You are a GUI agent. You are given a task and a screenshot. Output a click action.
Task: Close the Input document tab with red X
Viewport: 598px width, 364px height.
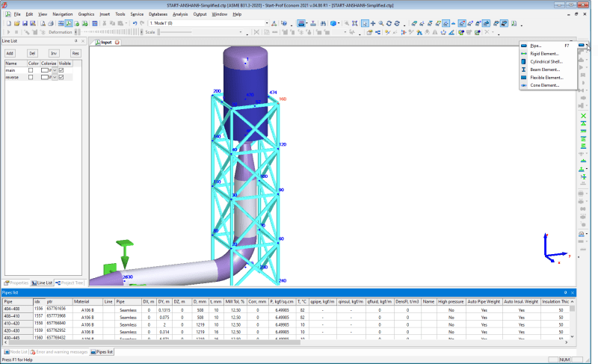click(117, 43)
